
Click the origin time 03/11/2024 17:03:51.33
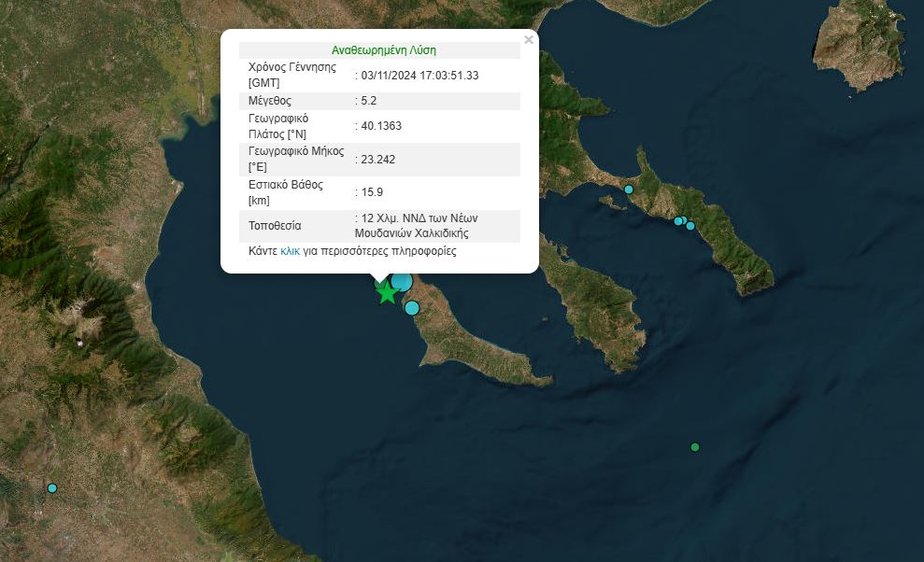[419, 76]
